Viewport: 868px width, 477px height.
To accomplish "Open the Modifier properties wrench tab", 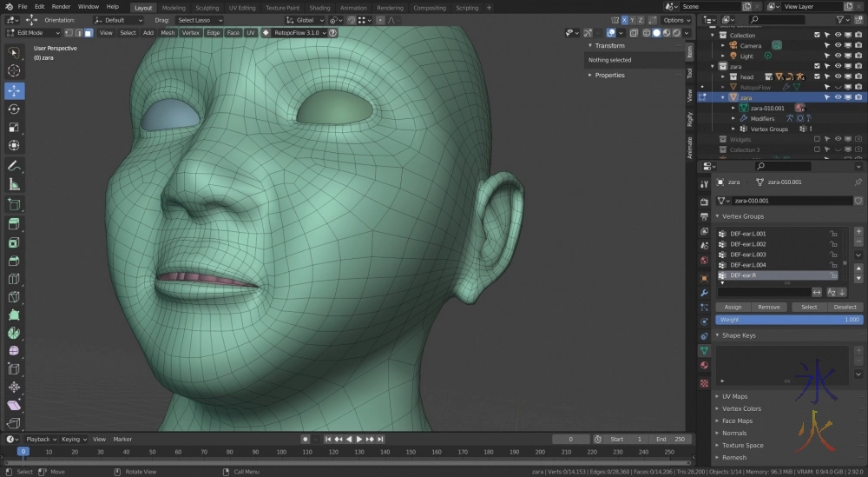I will tap(704, 292).
